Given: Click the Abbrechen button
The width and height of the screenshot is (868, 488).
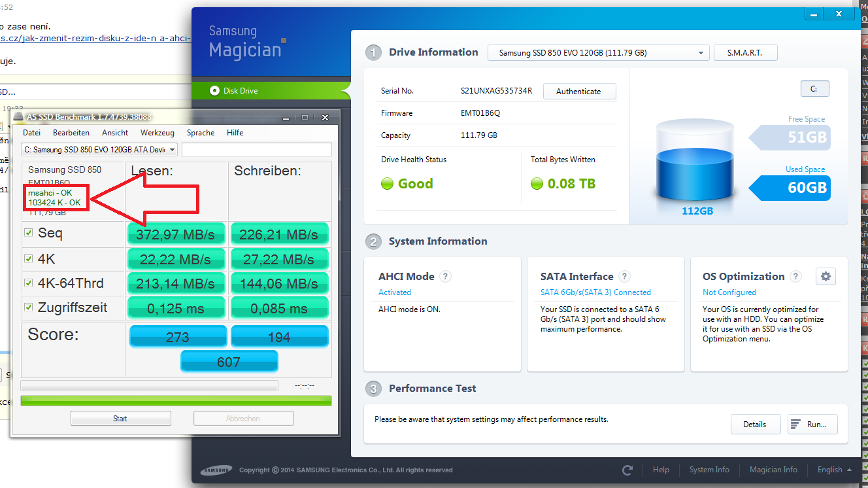Looking at the screenshot, I should (x=243, y=419).
